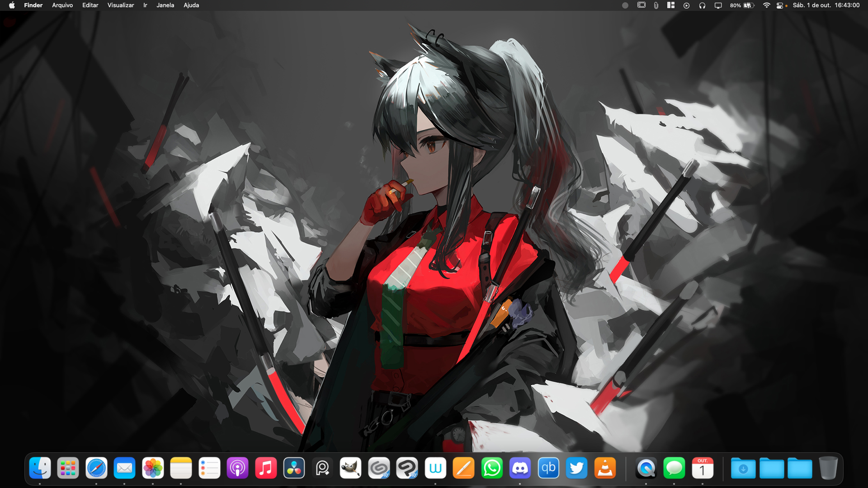868x488 pixels.
Task: Open the Visualizar menu
Action: [121, 5]
